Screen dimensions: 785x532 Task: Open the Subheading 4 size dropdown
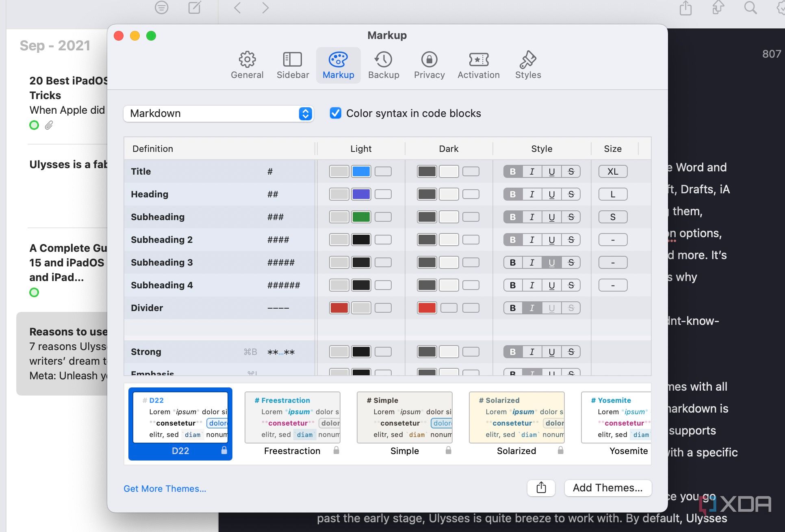[613, 285]
